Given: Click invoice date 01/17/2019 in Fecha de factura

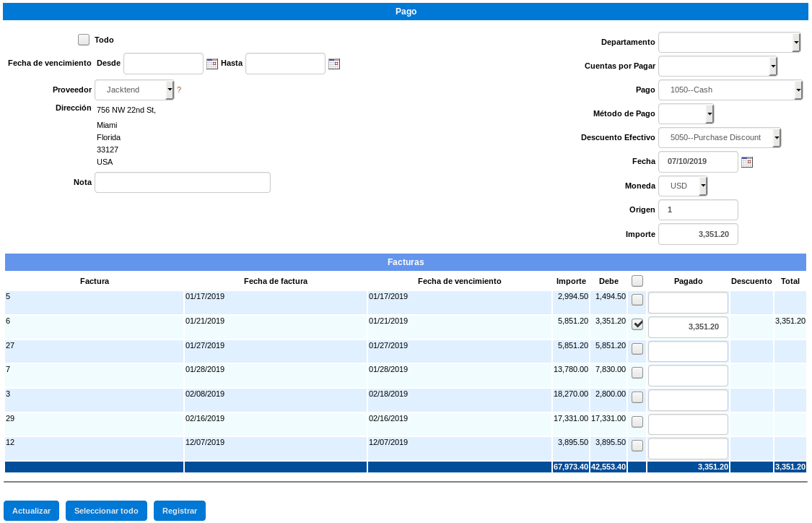Looking at the screenshot, I should click(205, 296).
